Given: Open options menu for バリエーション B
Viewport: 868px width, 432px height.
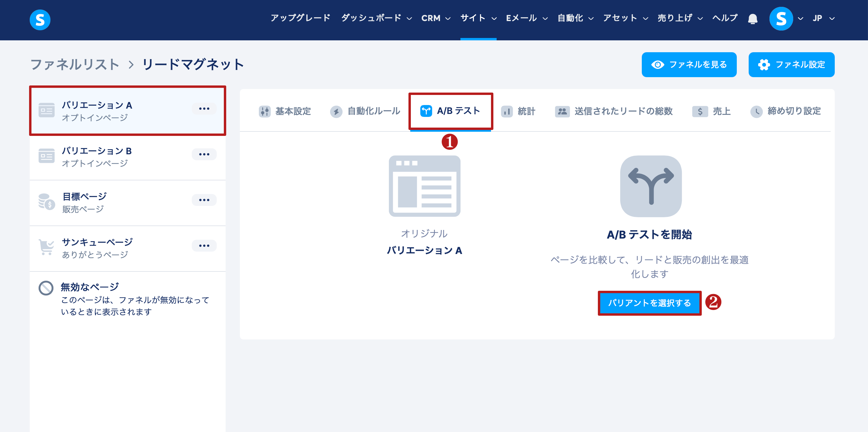Looking at the screenshot, I should coord(204,155).
